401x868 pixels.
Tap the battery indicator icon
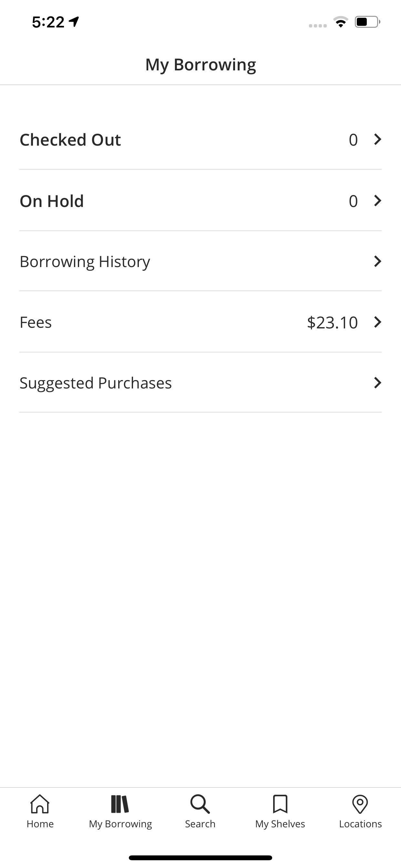click(x=367, y=22)
